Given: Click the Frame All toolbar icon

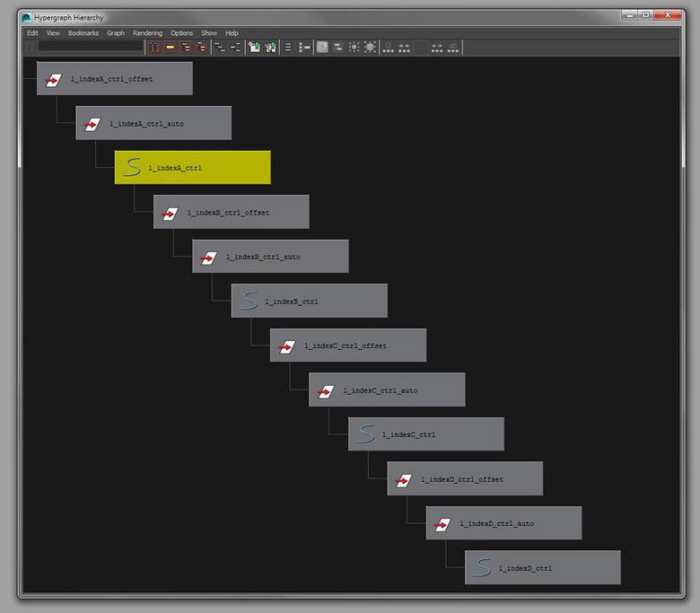Looking at the screenshot, I should coord(153,47).
